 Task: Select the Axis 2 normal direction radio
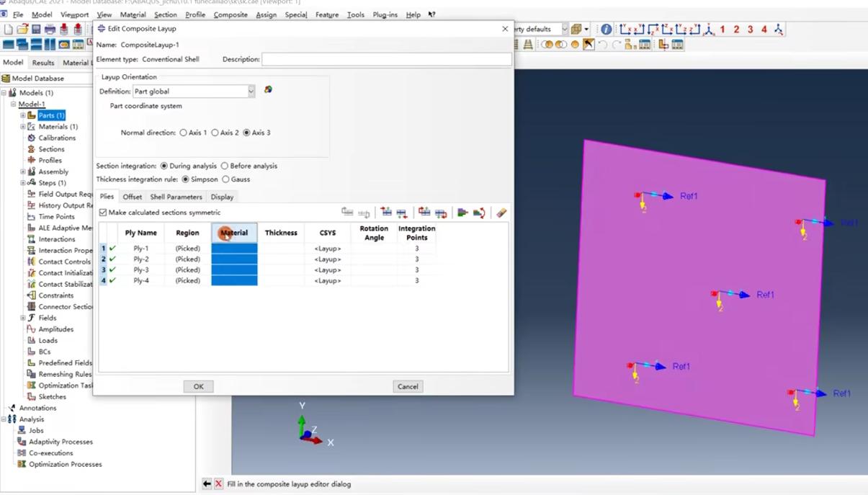215,133
